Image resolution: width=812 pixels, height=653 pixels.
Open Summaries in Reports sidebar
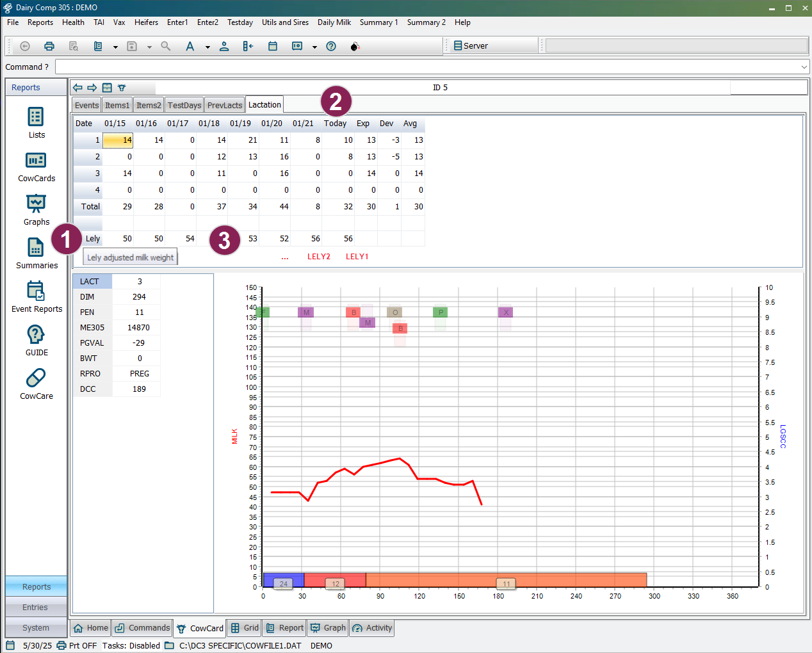tap(37, 254)
